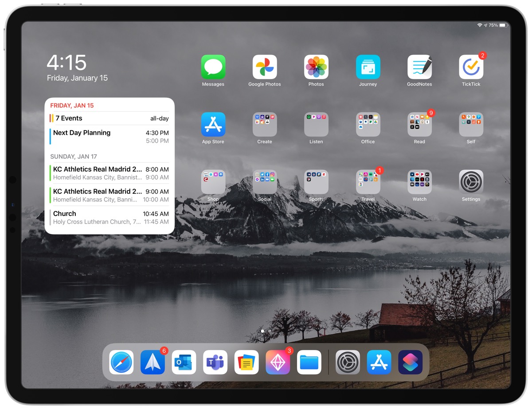Open KC Athletics event at 9:00 AM
The height and width of the screenshot is (410, 532).
110,195
